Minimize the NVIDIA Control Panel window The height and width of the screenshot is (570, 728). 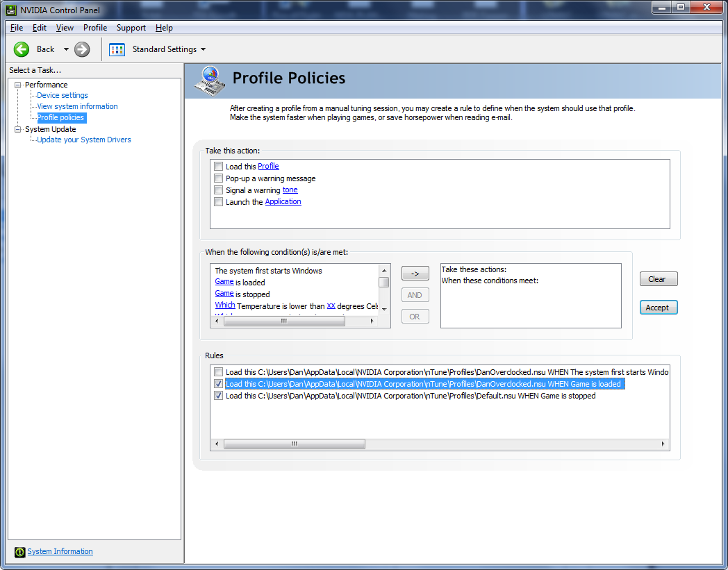click(x=662, y=7)
